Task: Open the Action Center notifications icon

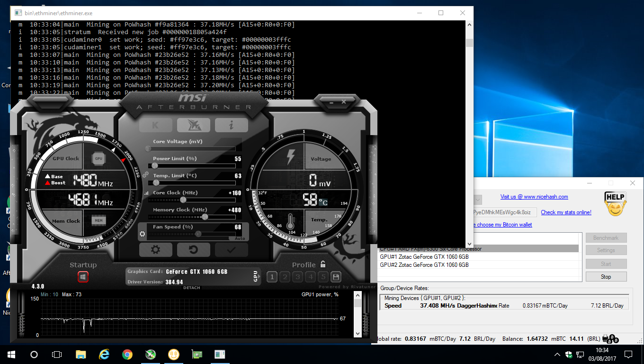Action: point(628,354)
